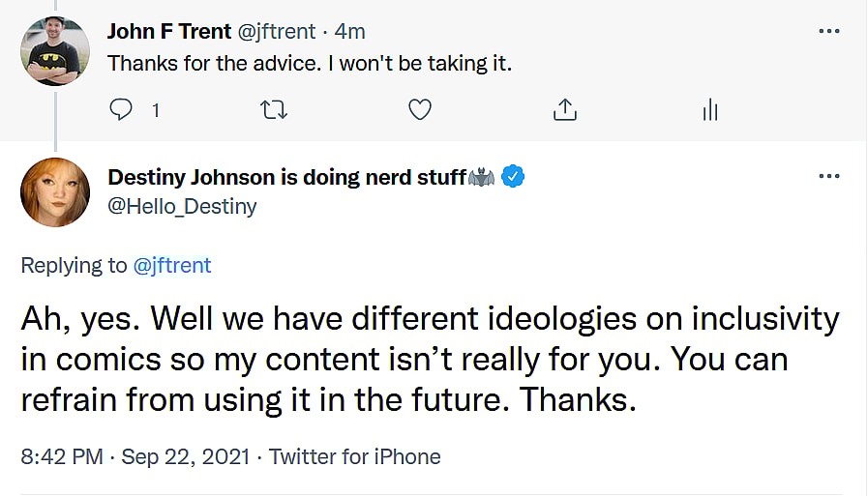
Task: Retweet John F Trent's tweet
Action: pos(275,110)
